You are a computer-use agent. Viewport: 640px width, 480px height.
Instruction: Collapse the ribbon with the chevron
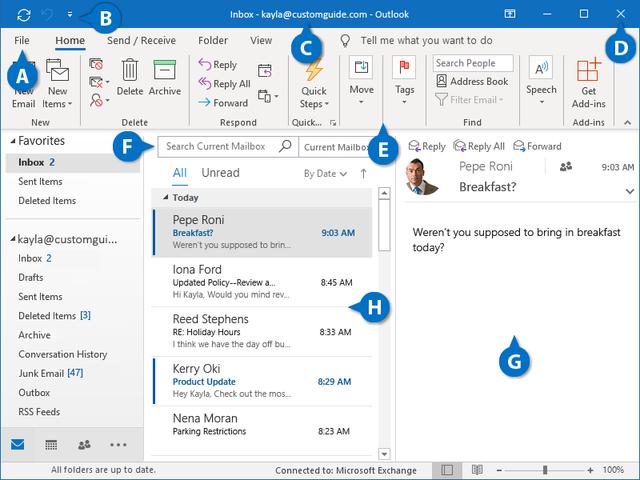[x=627, y=122]
